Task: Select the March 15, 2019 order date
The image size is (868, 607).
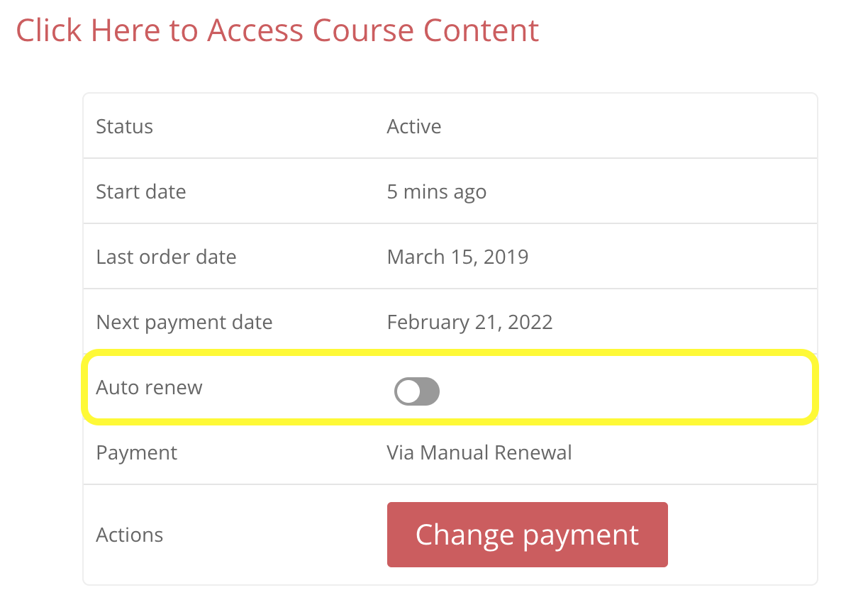Action: click(457, 257)
